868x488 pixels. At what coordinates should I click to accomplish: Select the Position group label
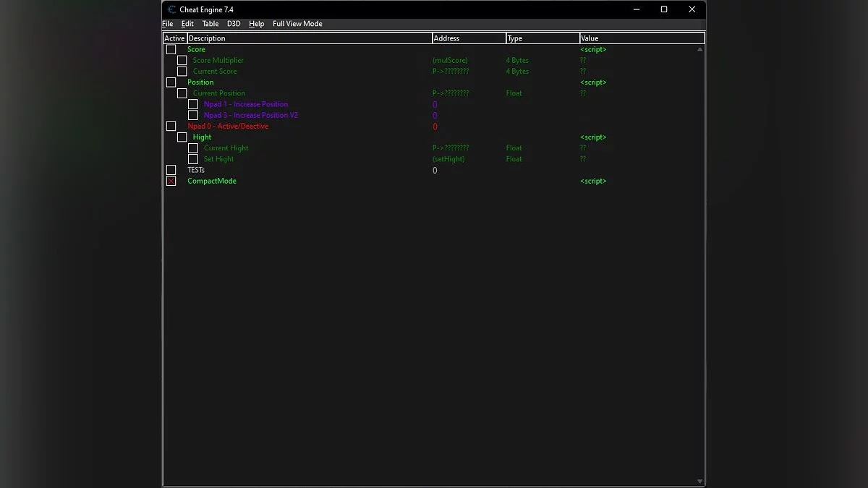(x=200, y=82)
